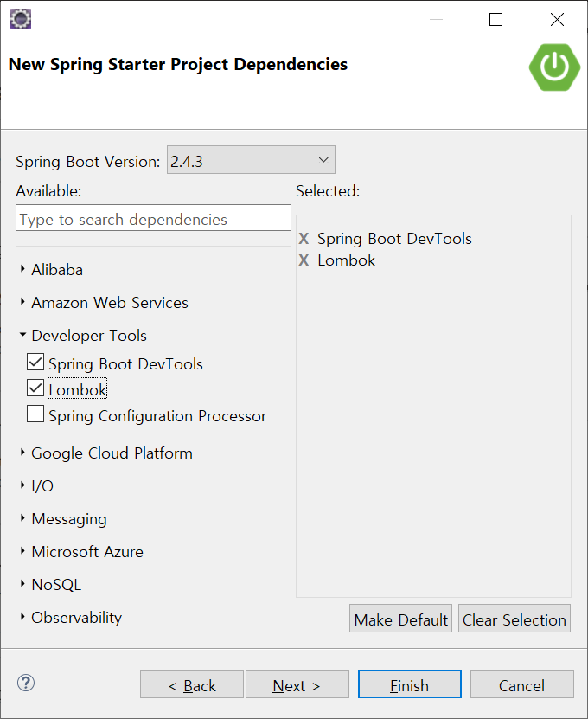Click the Make Default button
This screenshot has width=588, height=719.
[401, 619]
